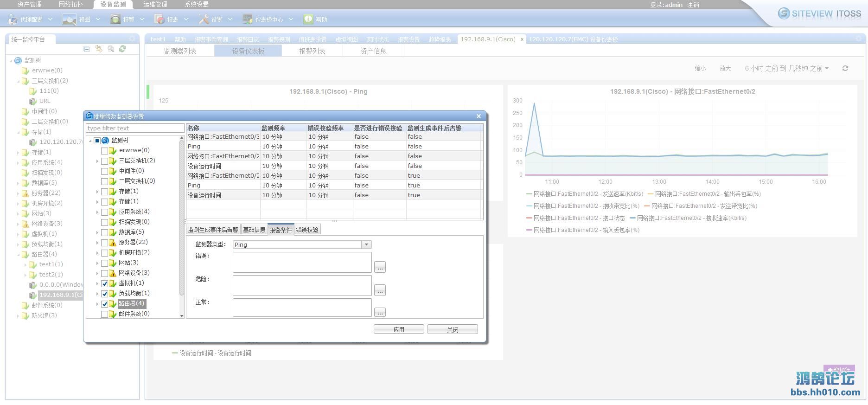This screenshot has width=868, height=405.
Task: Open the 报表 toolbar item
Action: pos(172,19)
